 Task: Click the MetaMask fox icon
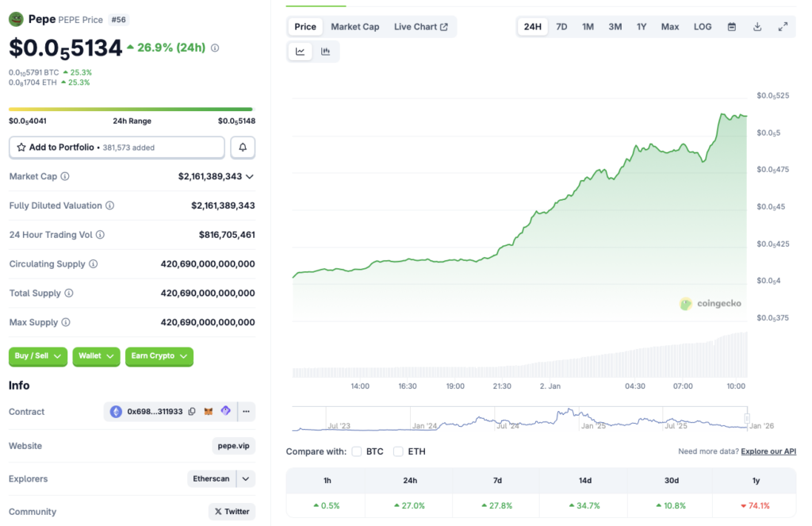209,412
